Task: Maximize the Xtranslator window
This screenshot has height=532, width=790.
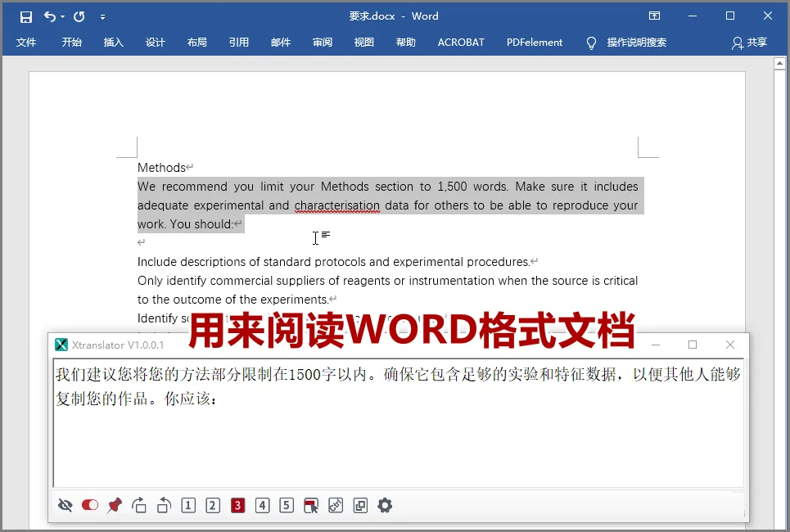Action: [693, 345]
